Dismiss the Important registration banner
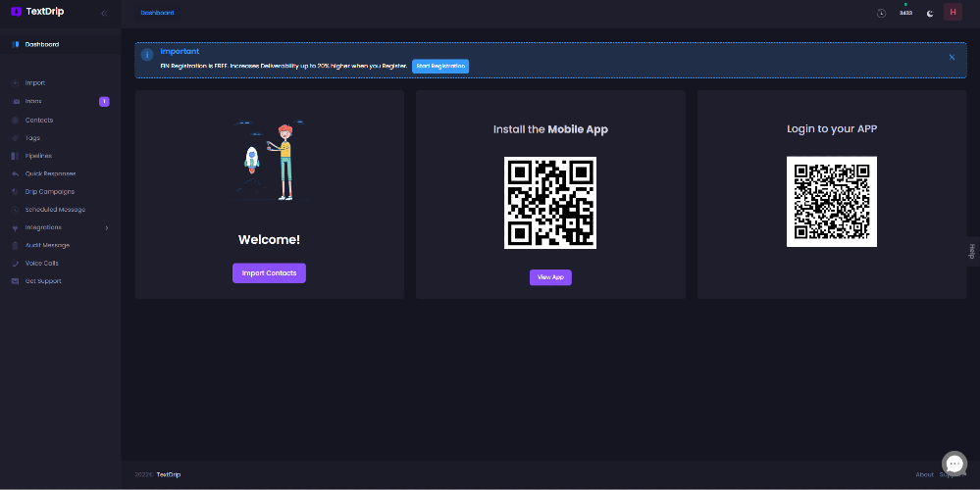 [951, 57]
